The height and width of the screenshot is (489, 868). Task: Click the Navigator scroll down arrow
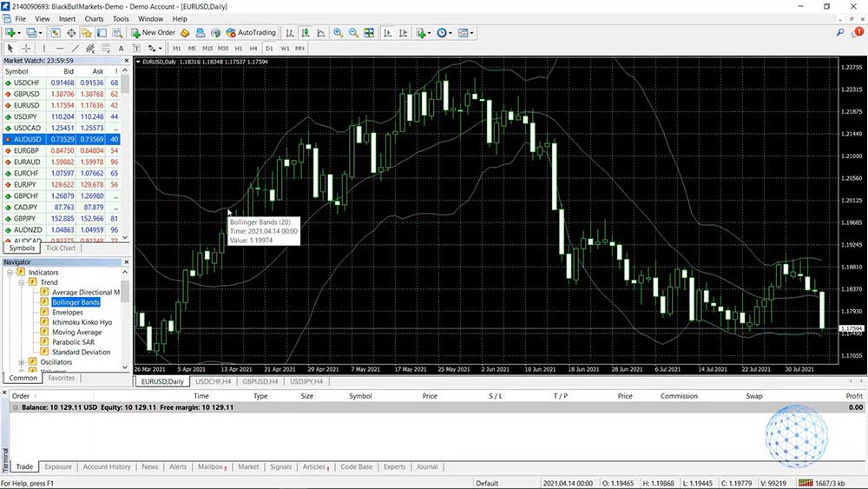pyautogui.click(x=125, y=367)
